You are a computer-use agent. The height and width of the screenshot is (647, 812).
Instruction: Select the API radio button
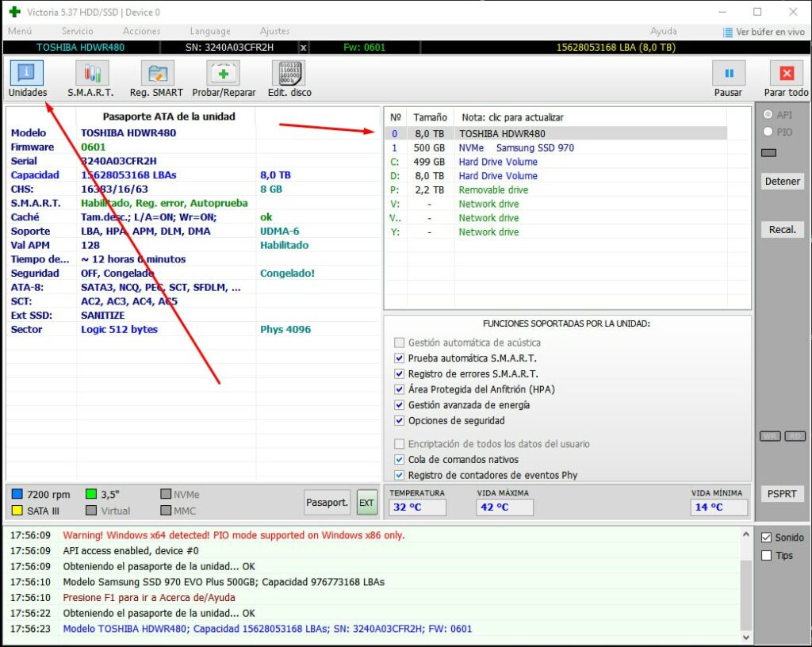tap(768, 114)
